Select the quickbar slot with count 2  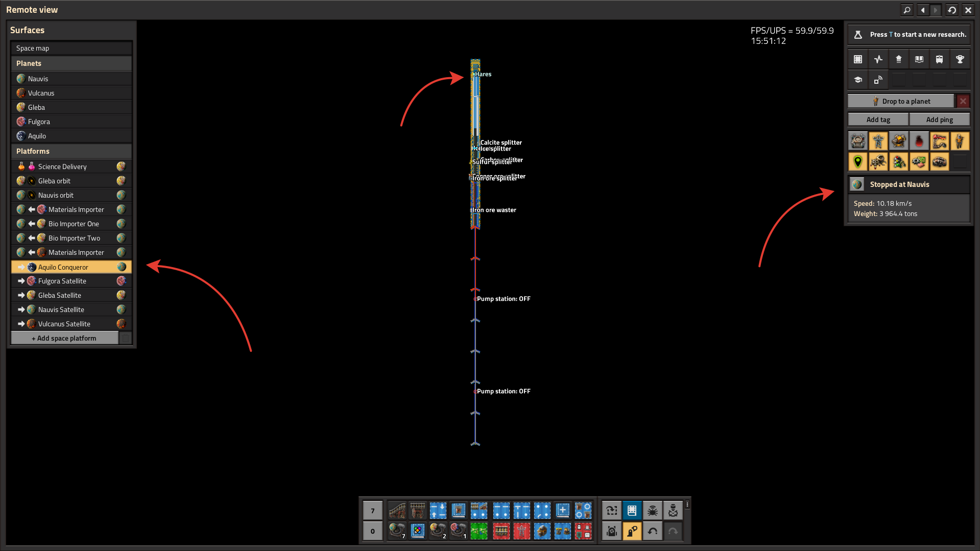(x=438, y=531)
